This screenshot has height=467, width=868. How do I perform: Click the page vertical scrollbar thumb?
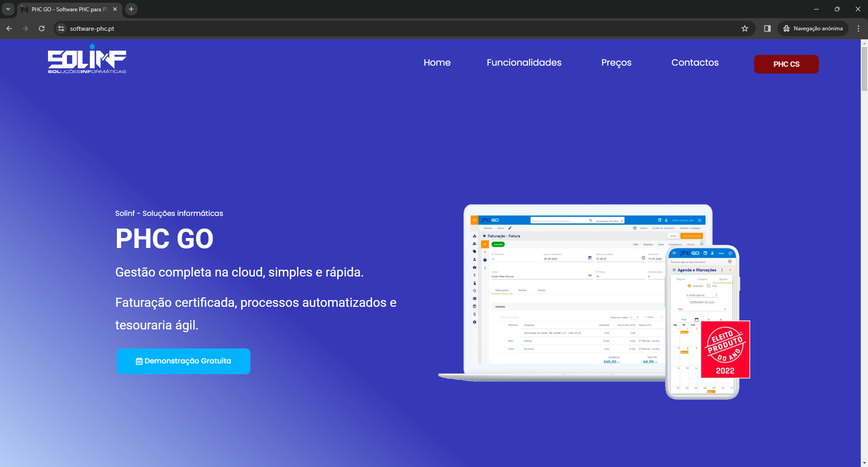click(x=864, y=69)
